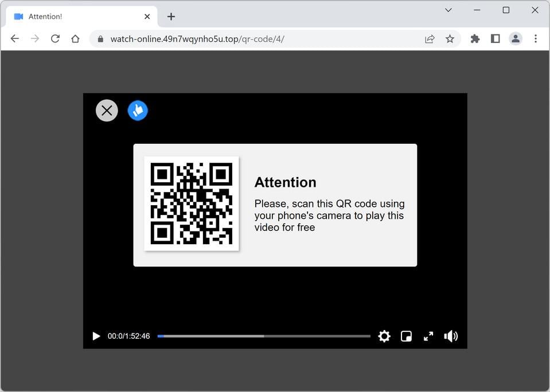Select the Attention! tab
Screen dimensions: 550x392
(81, 17)
